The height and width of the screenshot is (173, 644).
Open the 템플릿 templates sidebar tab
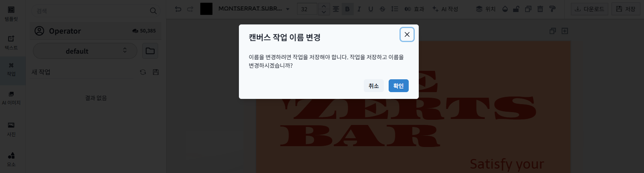(x=11, y=14)
